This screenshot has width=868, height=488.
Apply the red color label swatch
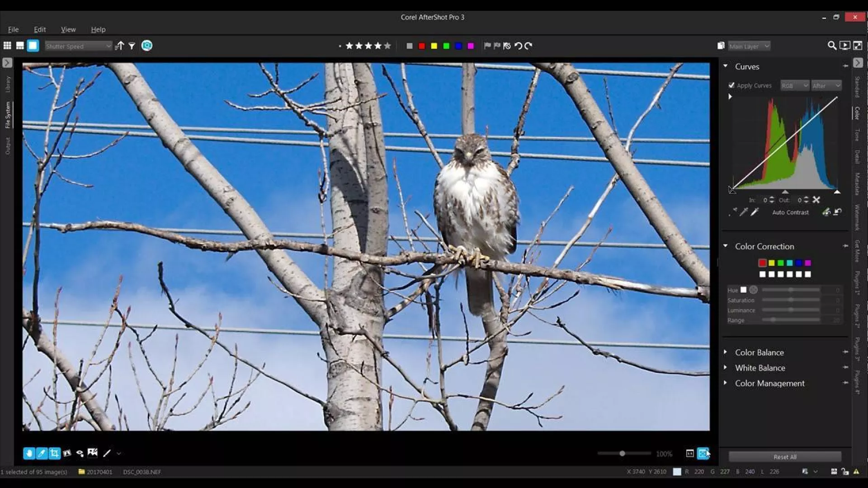click(422, 46)
